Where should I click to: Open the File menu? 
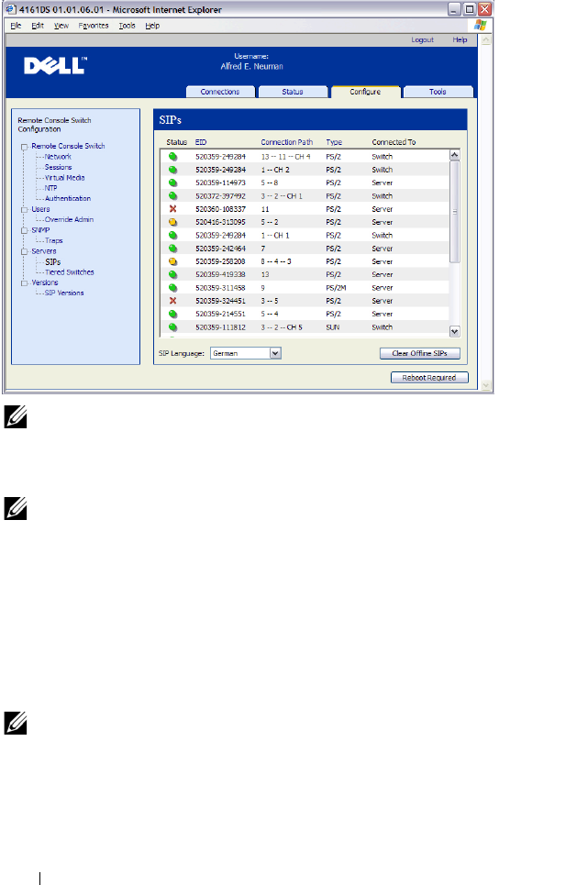coord(16,26)
